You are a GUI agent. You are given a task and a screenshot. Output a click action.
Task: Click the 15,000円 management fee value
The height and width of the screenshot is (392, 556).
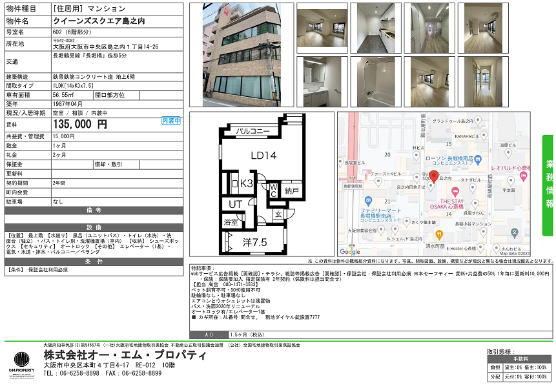64,136
